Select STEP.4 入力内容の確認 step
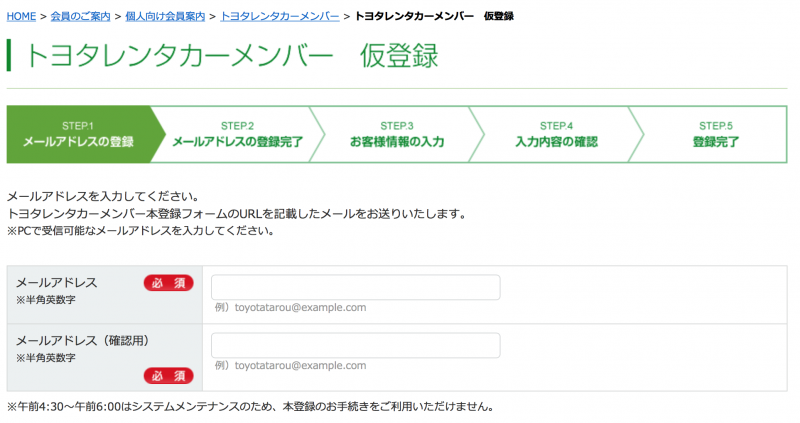 pyautogui.click(x=556, y=135)
